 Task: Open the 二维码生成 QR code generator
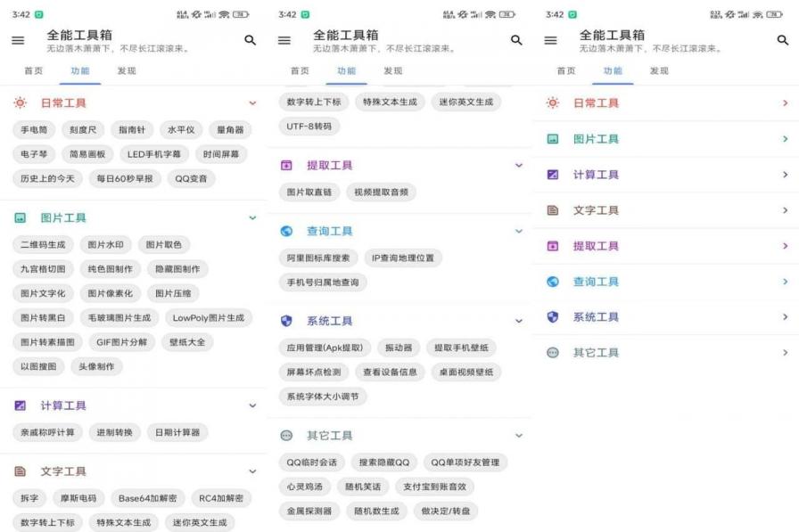click(x=43, y=245)
